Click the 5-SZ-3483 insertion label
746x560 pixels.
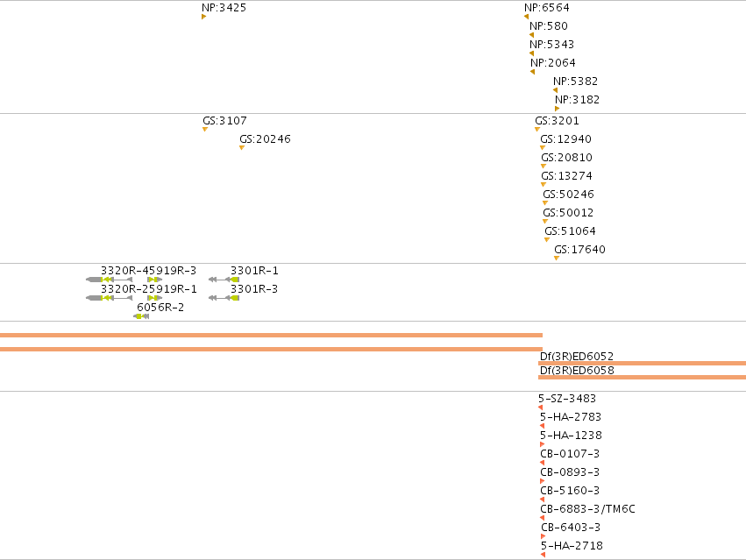(x=567, y=399)
